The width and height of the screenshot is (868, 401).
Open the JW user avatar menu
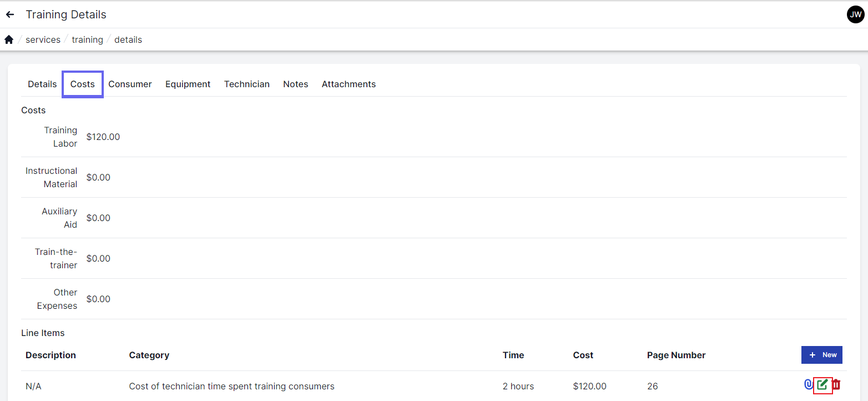click(855, 14)
